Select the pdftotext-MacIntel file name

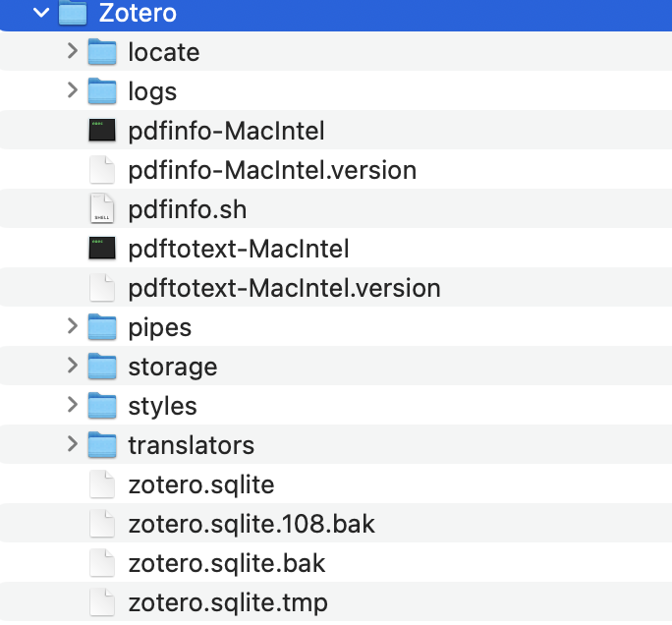239,249
